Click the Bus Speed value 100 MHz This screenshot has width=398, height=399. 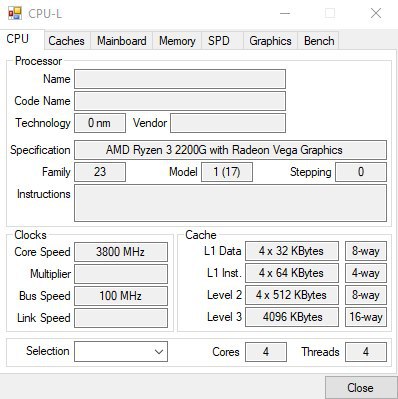(121, 296)
